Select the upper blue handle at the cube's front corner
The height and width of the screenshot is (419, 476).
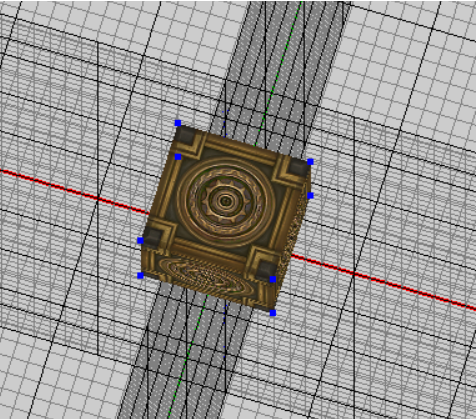click(x=273, y=279)
